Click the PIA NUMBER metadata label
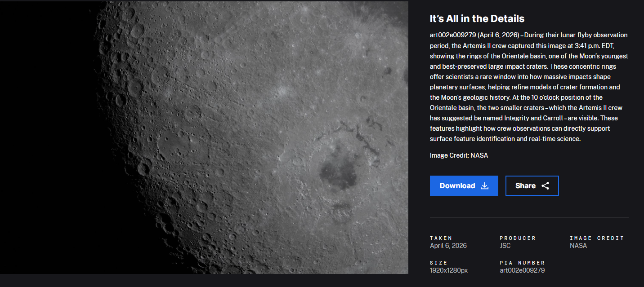644x287 pixels. (522, 263)
